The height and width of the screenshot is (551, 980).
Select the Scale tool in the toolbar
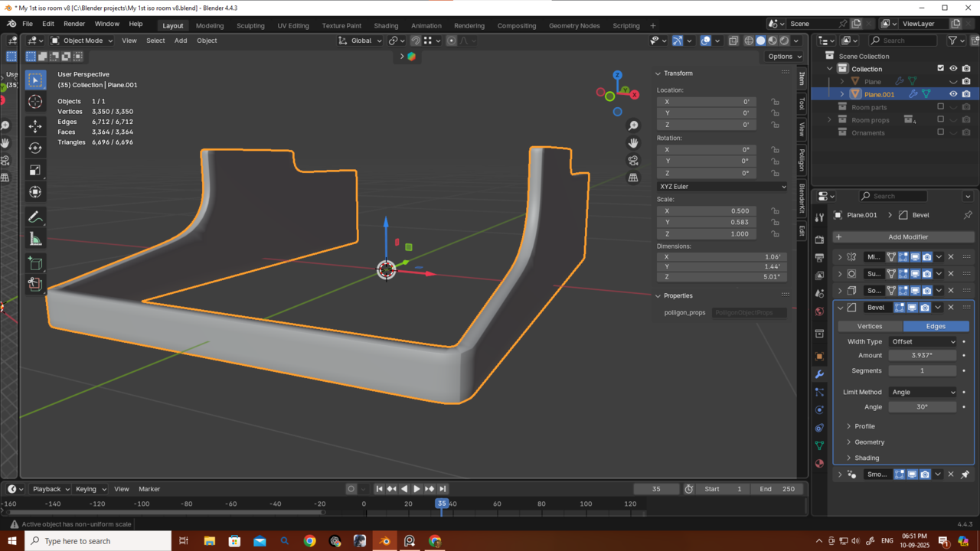[x=35, y=170]
